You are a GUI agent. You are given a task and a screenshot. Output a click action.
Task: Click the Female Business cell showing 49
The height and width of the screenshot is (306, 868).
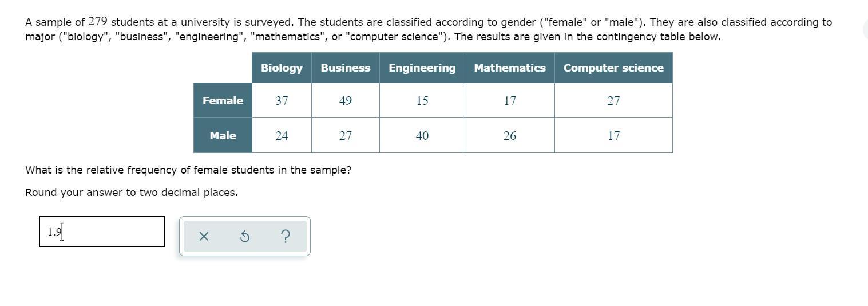click(x=345, y=101)
